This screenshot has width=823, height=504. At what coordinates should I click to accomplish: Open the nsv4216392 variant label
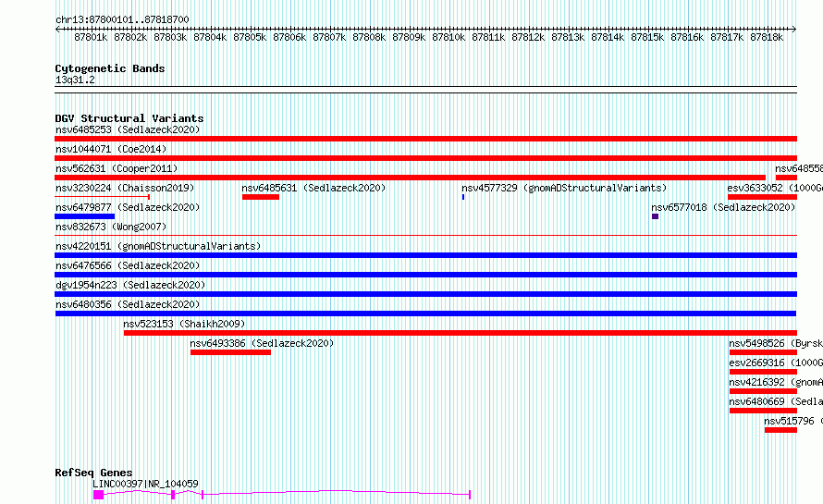coord(776,382)
